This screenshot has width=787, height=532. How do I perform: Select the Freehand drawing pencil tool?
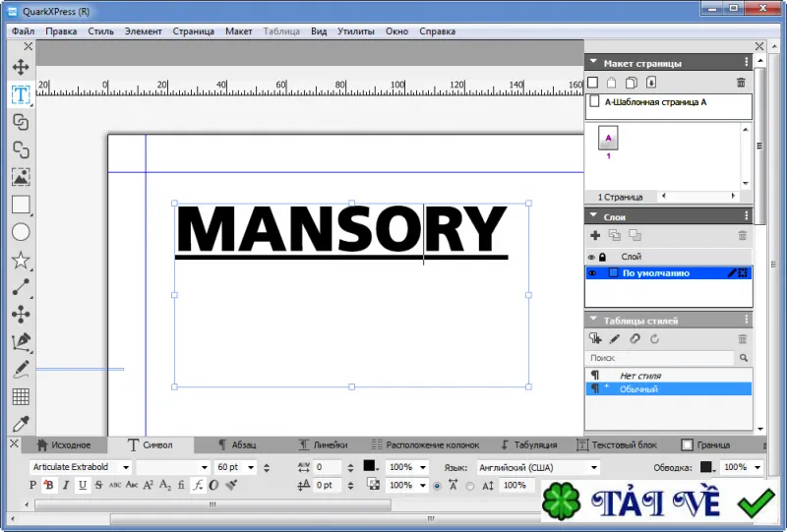pos(21,370)
